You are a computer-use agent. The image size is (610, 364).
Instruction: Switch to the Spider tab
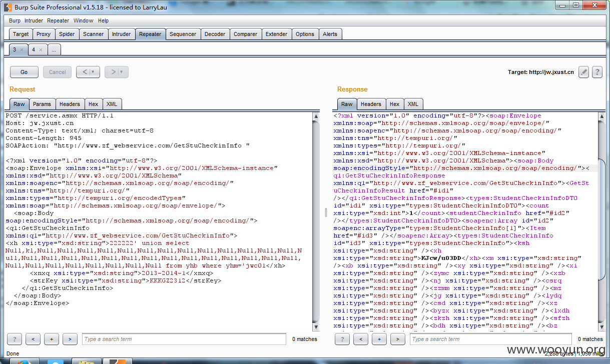pyautogui.click(x=67, y=34)
